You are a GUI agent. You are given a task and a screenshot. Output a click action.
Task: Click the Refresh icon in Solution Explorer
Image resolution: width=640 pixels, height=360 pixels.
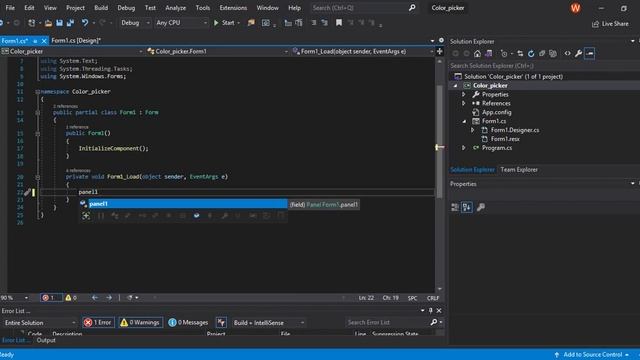tap(531, 53)
